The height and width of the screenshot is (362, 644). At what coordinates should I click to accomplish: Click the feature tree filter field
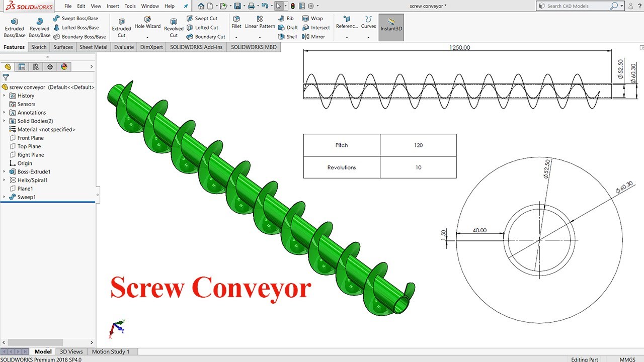(48, 77)
